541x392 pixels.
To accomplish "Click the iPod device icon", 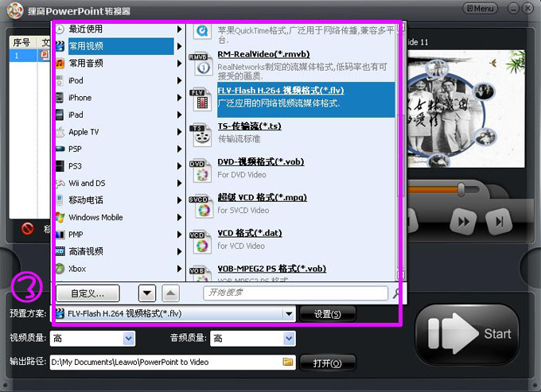I will tap(60, 80).
